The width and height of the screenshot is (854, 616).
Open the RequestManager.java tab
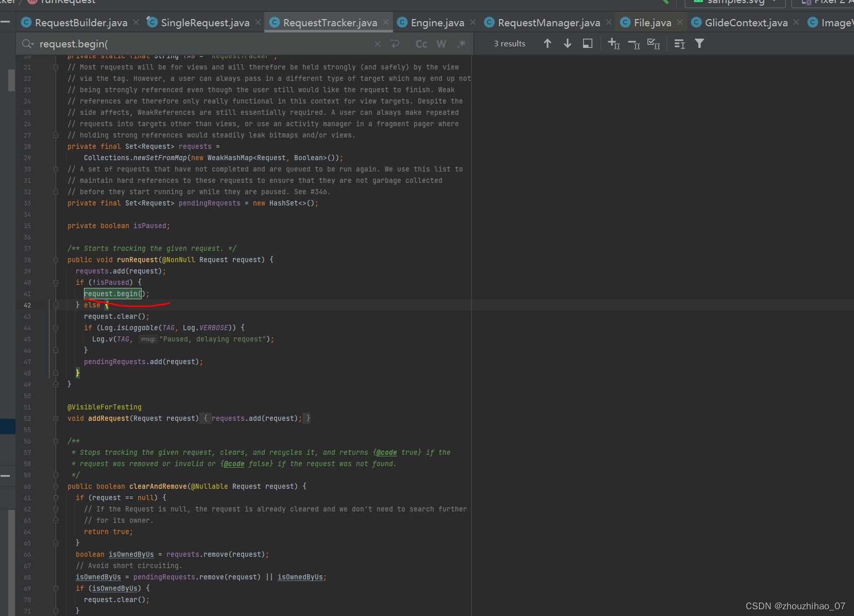(549, 23)
